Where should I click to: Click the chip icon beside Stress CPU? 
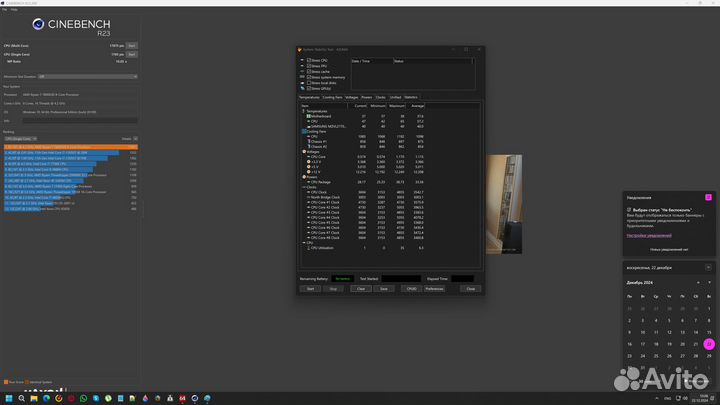pos(302,60)
